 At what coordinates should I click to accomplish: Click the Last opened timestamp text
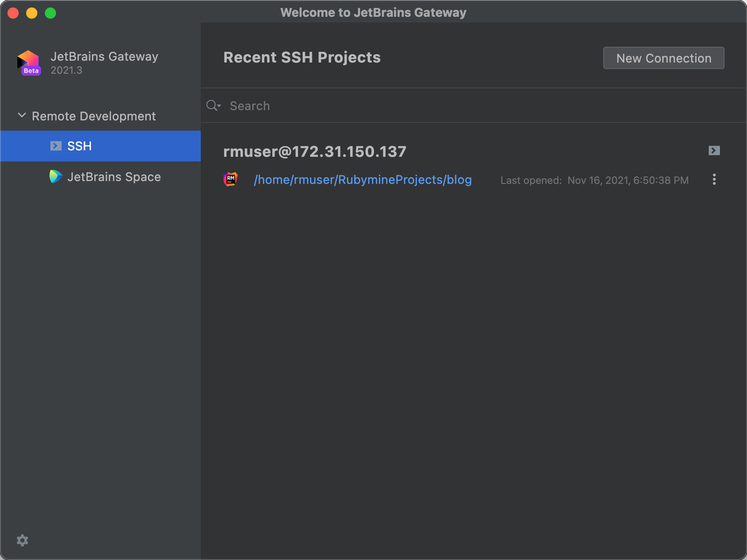click(594, 181)
